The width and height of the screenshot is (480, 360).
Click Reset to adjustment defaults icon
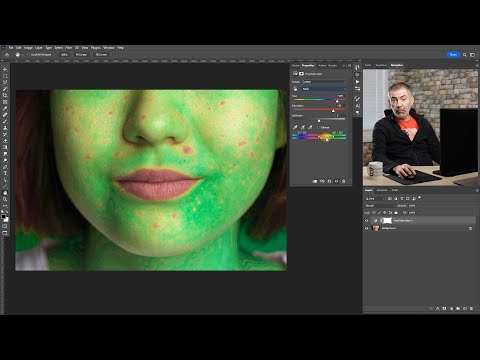(329, 181)
